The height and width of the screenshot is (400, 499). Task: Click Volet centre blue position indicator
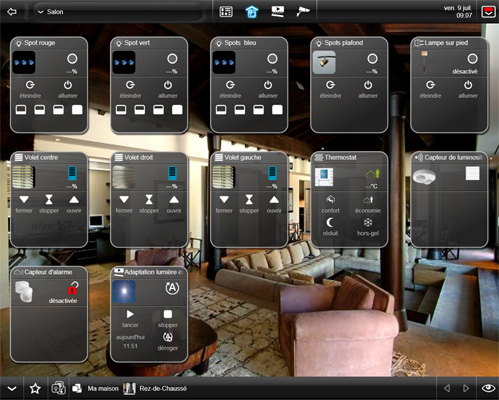pyautogui.click(x=72, y=173)
